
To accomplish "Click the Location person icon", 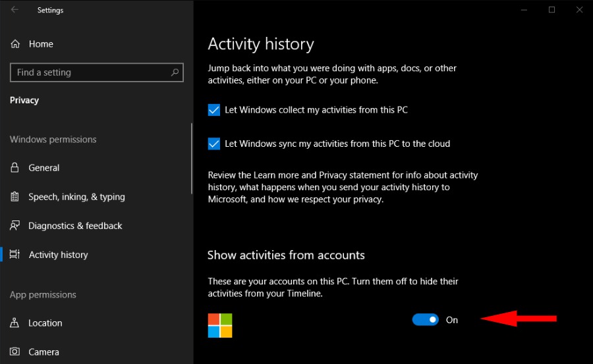I will 15,323.
